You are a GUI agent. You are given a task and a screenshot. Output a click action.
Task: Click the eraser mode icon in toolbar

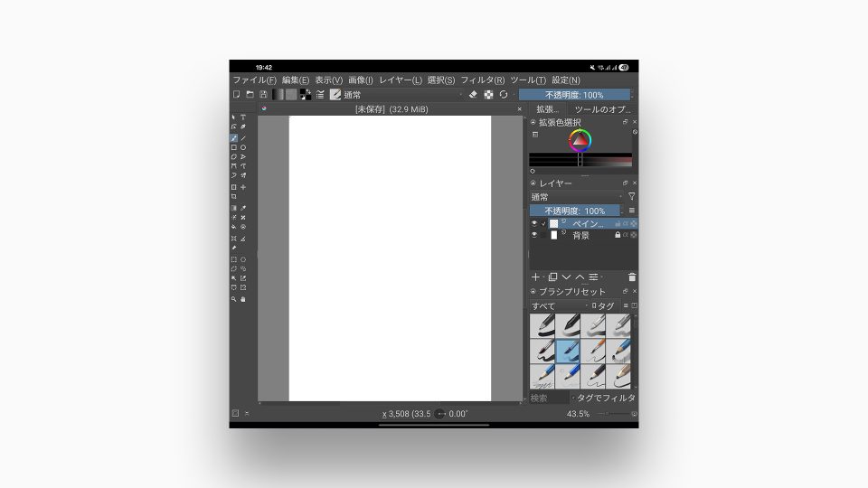(x=473, y=94)
